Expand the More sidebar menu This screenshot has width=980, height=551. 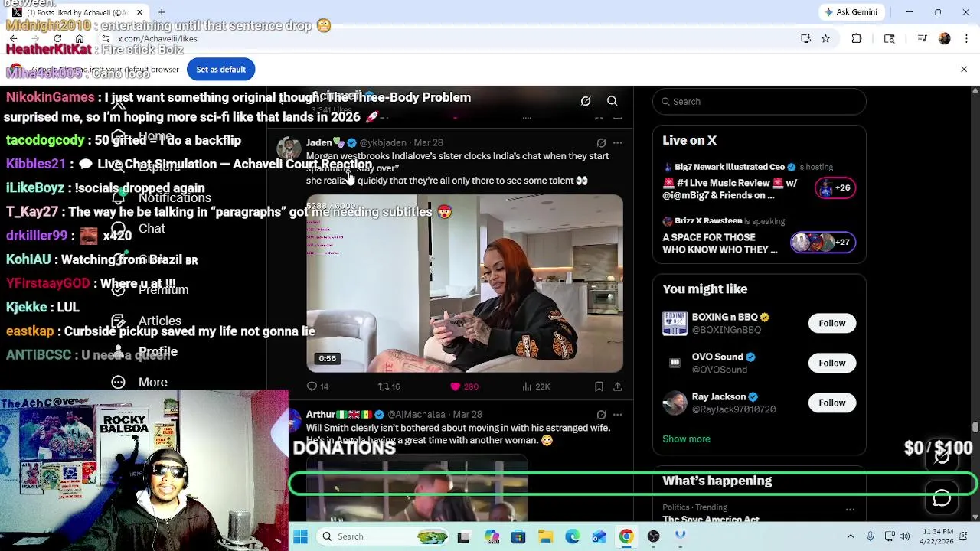coord(139,382)
